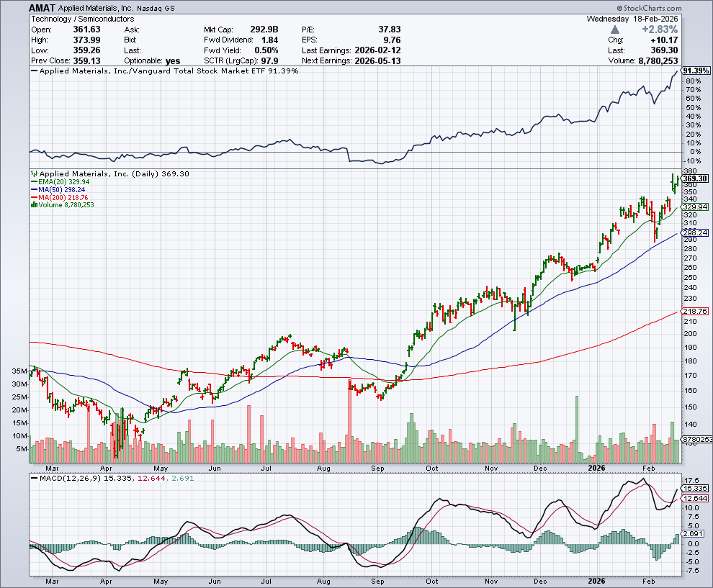Click the Fwd Yield value 0.50%

(266, 50)
